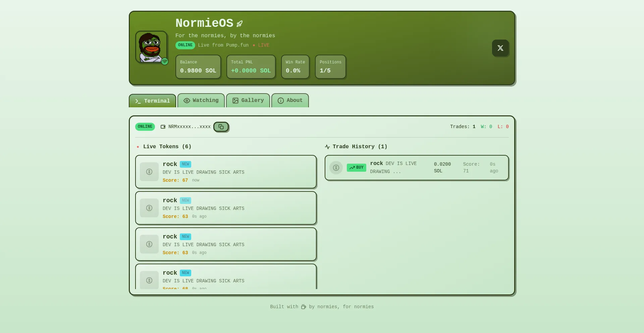Click the coin icon on the first rock token card
This screenshot has height=333, width=644.
(149, 172)
